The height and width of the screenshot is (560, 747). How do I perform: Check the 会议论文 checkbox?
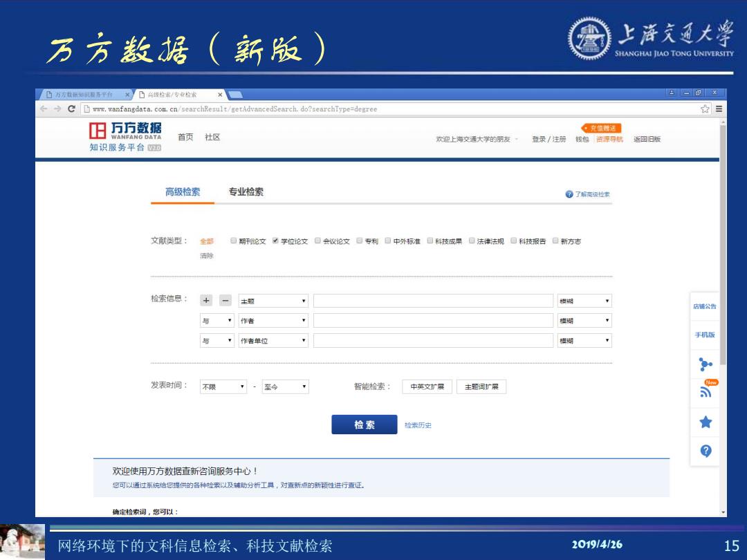317,241
